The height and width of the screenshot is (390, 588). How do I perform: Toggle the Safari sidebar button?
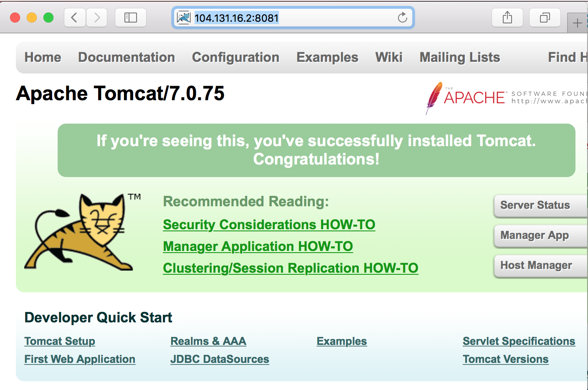[131, 18]
